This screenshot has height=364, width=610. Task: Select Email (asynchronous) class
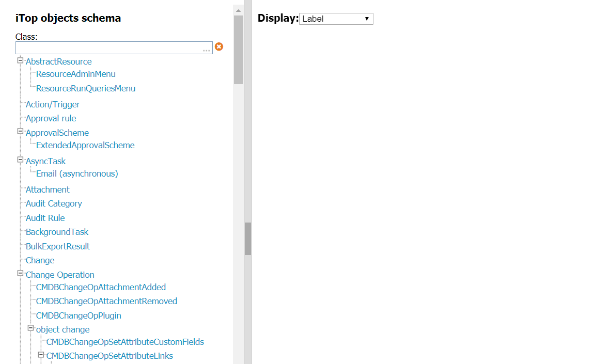click(x=77, y=174)
